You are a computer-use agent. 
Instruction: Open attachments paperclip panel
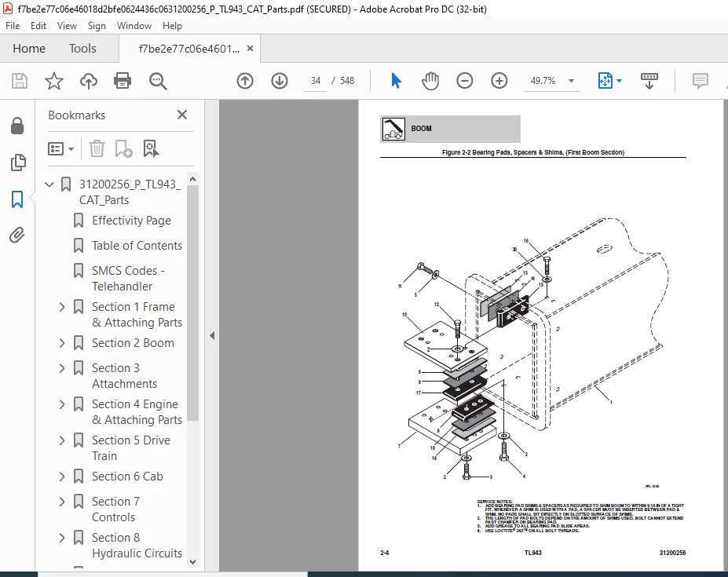(16, 235)
